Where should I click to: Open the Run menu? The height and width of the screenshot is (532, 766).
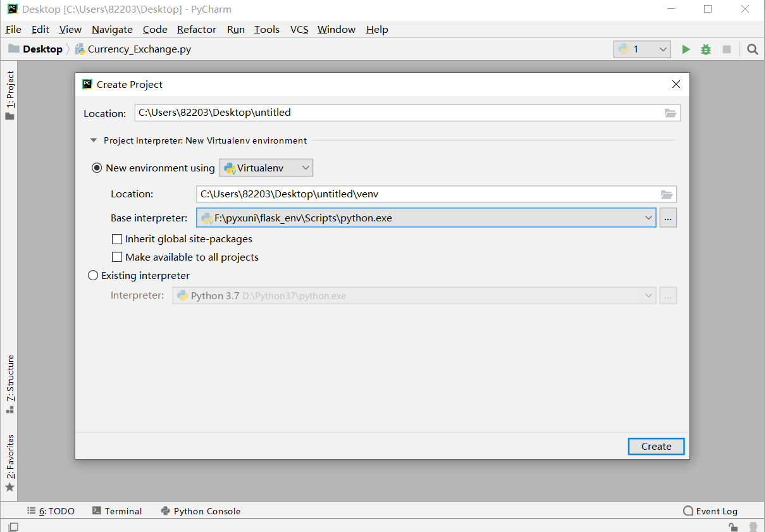point(236,30)
